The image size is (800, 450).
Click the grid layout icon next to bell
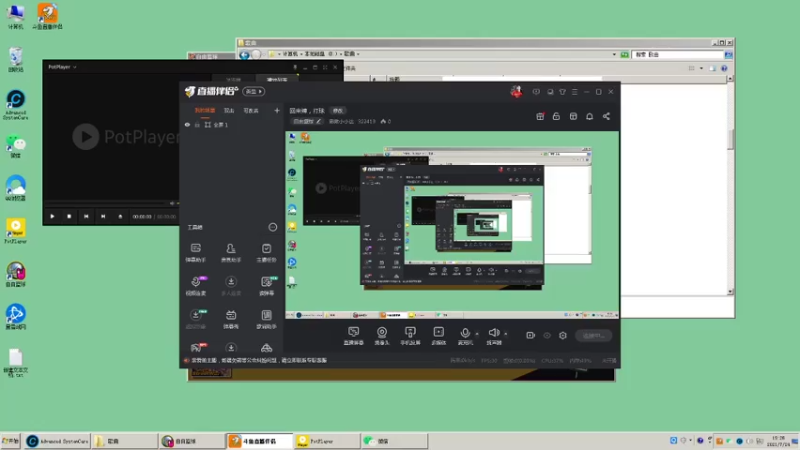(573, 116)
